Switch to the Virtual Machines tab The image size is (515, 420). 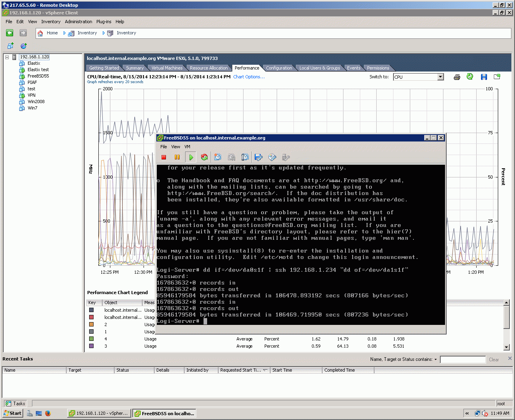tap(167, 68)
